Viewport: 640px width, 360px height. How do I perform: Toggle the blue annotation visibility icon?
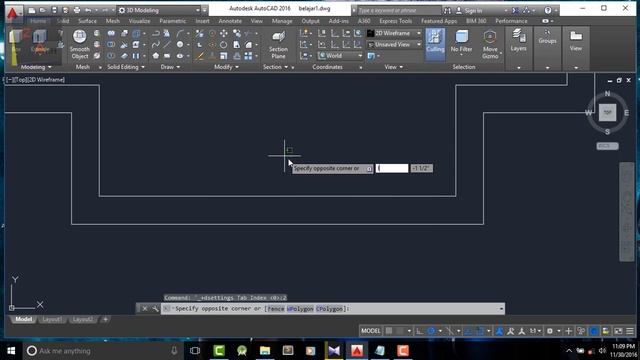tap(499, 331)
